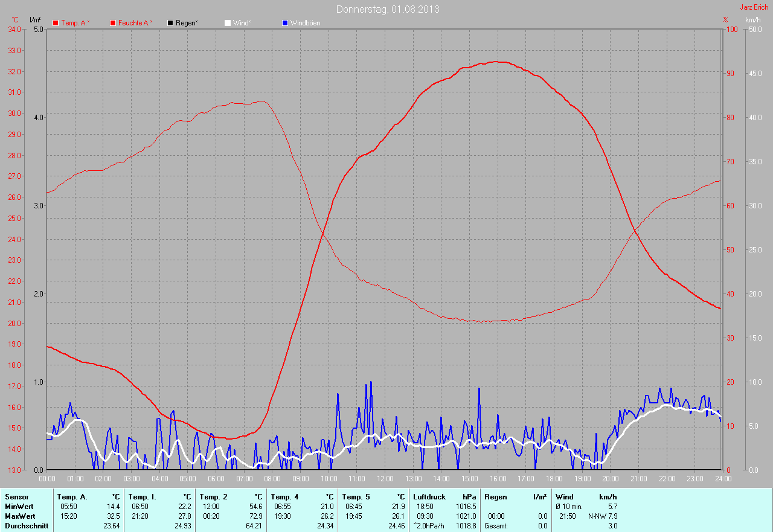Screen dimensions: 773x532
Task: Click the black Regen legend swatch
Action: [170, 23]
